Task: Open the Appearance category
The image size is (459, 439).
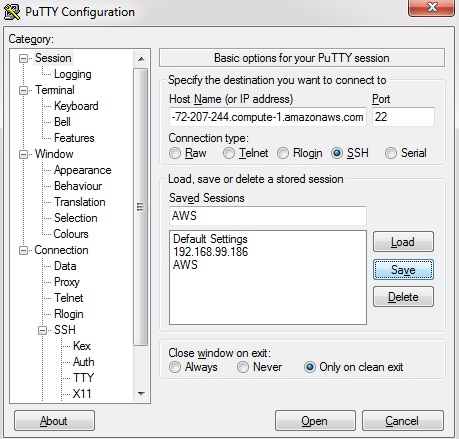Action: pos(82,170)
